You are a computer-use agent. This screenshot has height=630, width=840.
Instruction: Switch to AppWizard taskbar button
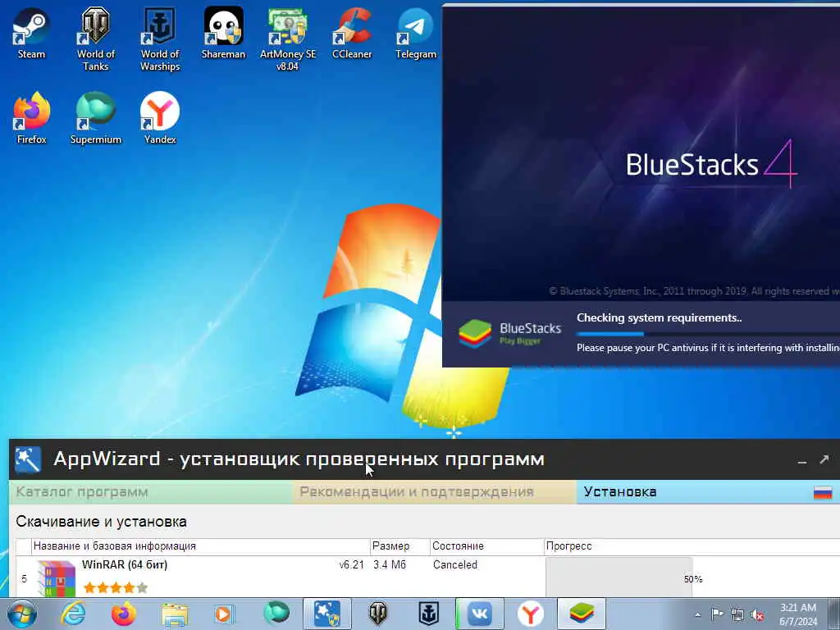(x=326, y=614)
